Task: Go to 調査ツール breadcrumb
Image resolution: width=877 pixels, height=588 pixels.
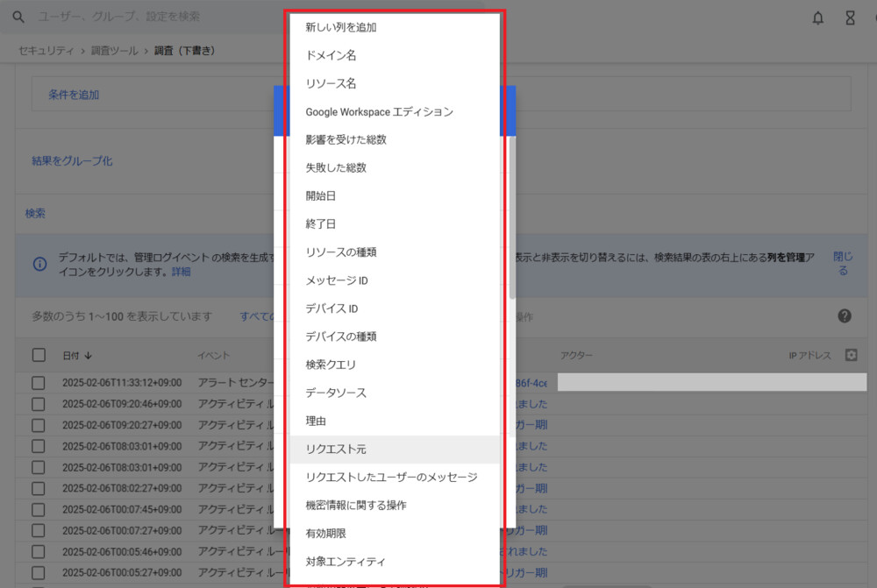Action: coord(115,51)
